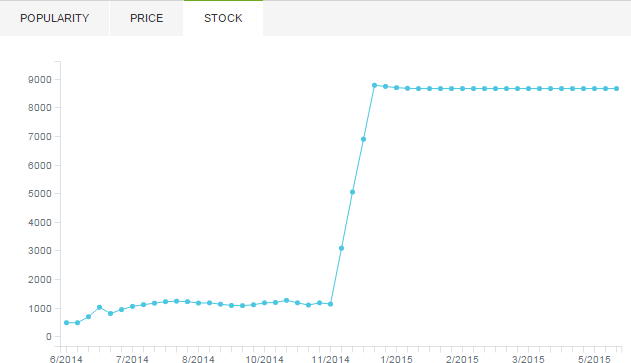Click the data point near 5000 stock
This screenshot has height=363, width=631.
click(x=353, y=192)
